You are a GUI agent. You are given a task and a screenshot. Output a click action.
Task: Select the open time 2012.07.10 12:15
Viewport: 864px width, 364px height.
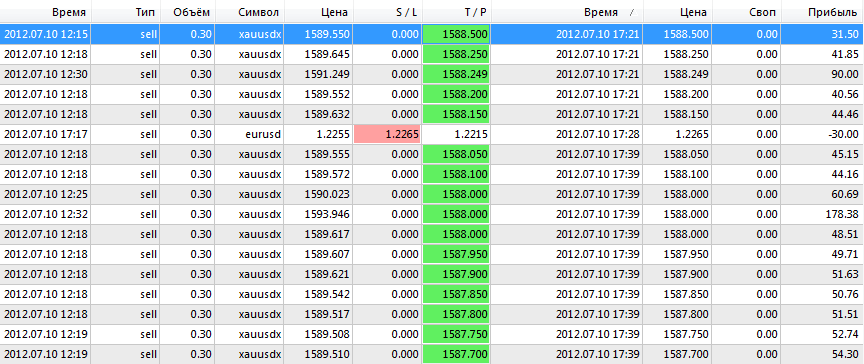[46, 34]
